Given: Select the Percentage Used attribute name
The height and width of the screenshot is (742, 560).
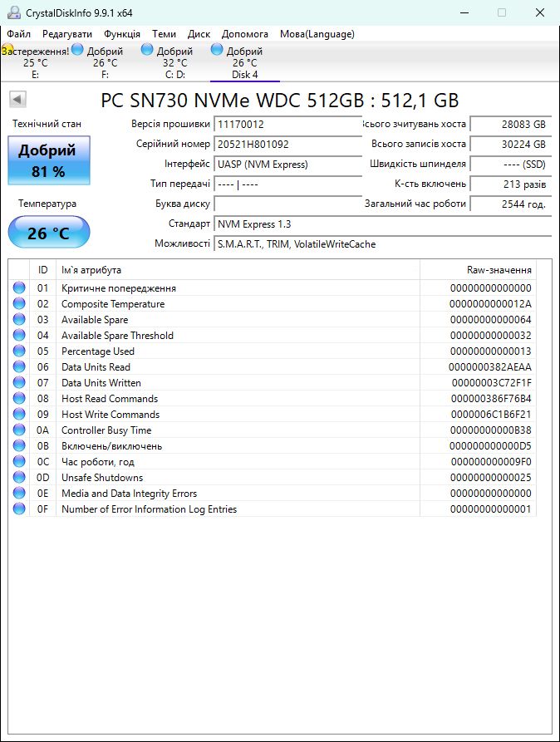Looking at the screenshot, I should [98, 351].
